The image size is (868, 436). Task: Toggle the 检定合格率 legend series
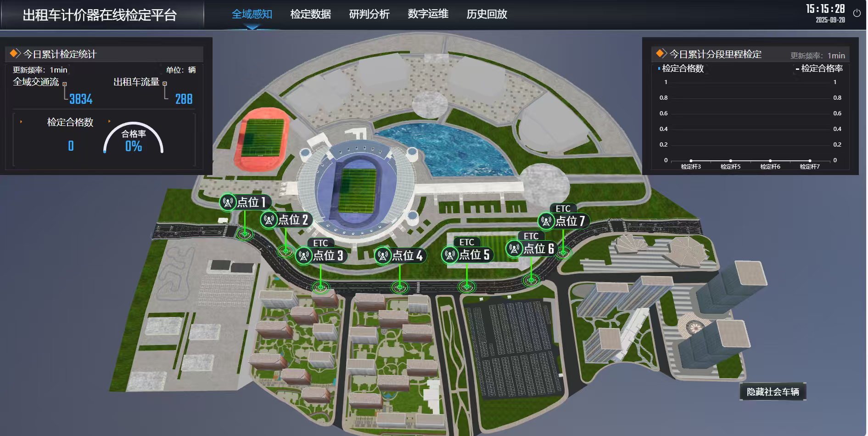819,68
